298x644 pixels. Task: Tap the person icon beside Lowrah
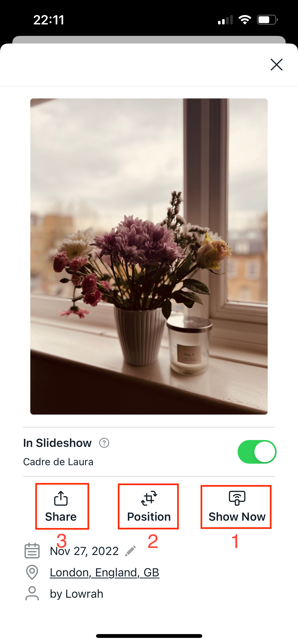(x=32, y=594)
